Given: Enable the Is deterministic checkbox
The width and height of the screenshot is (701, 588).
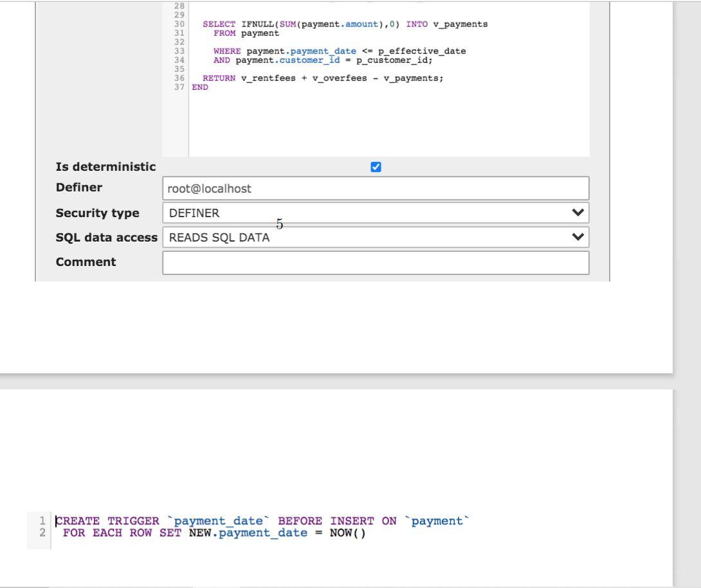Looking at the screenshot, I should tap(376, 166).
